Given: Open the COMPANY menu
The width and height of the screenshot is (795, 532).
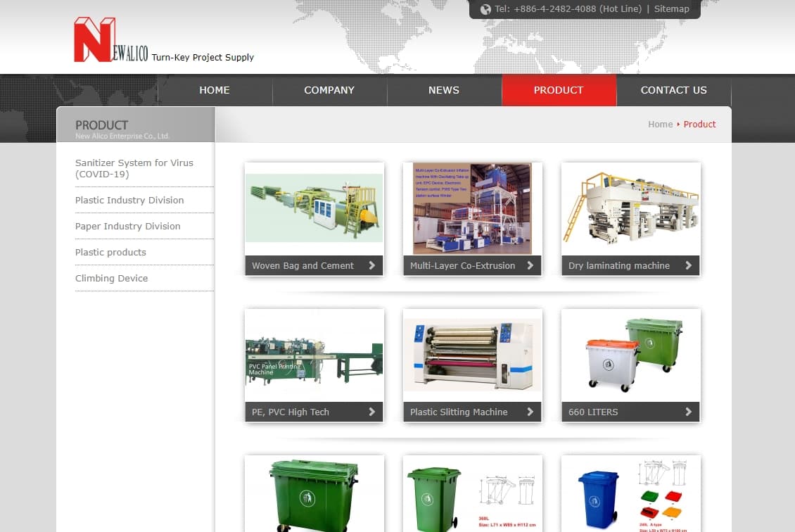Looking at the screenshot, I should 329,90.
